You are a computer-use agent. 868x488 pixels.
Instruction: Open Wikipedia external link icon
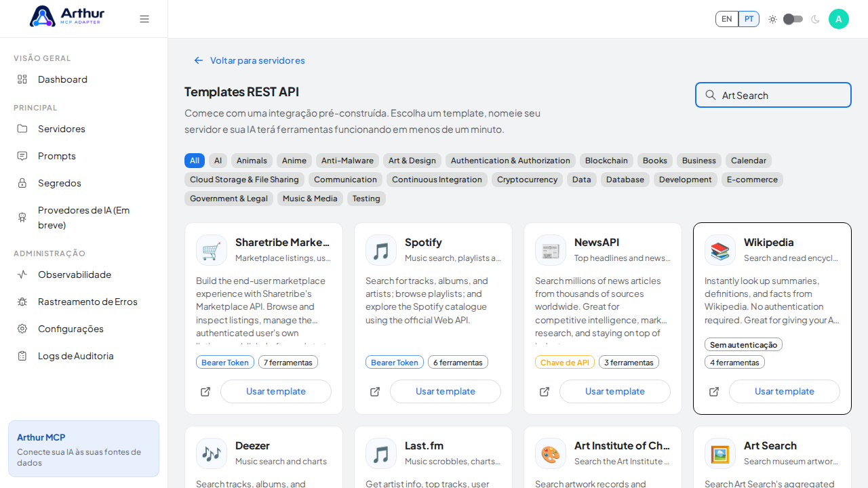[x=714, y=392]
